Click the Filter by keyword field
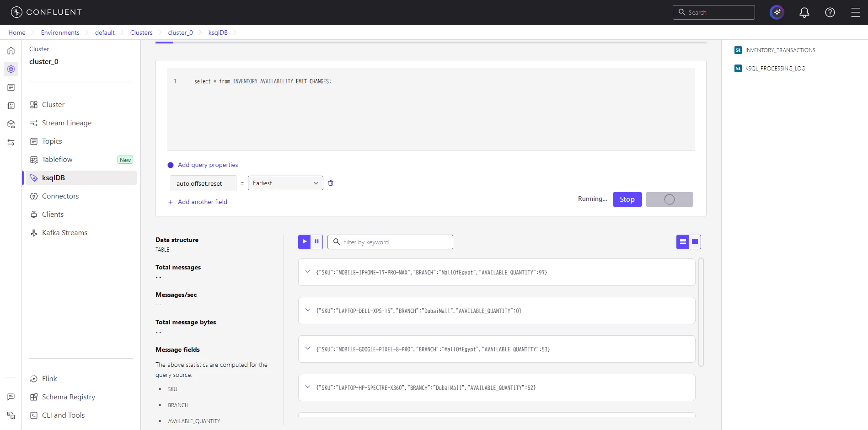Image resolution: width=868 pixels, height=430 pixels. 390,242
